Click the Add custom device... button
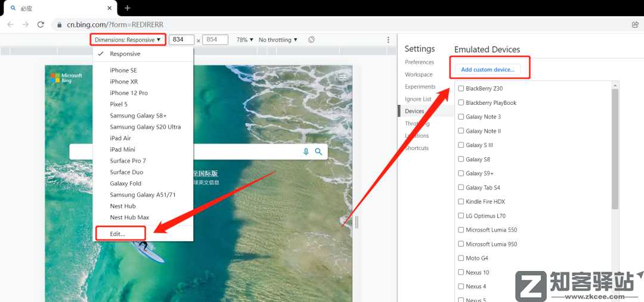Image resolution: width=644 pixels, height=302 pixels. (487, 70)
